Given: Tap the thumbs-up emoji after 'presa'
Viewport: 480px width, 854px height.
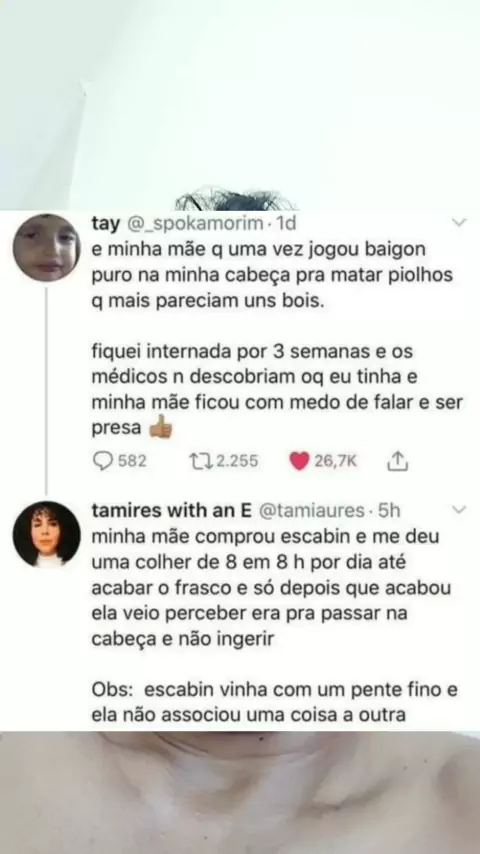Looking at the screenshot, I should click(x=161, y=428).
